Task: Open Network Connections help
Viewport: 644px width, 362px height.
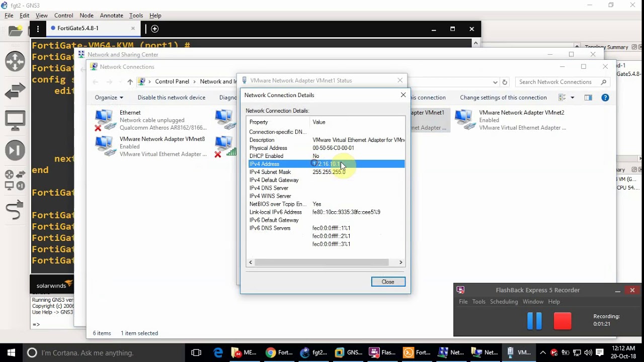Action: pyautogui.click(x=605, y=98)
